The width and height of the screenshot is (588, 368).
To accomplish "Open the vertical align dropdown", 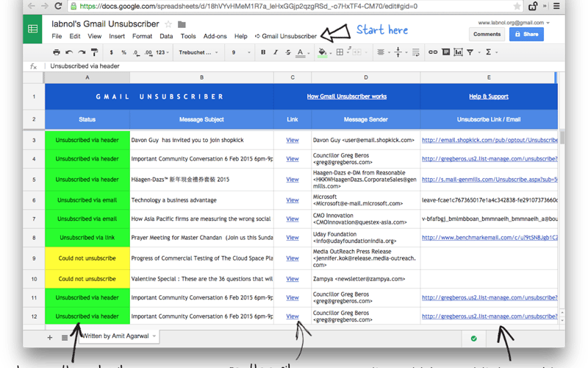I will click(401, 52).
